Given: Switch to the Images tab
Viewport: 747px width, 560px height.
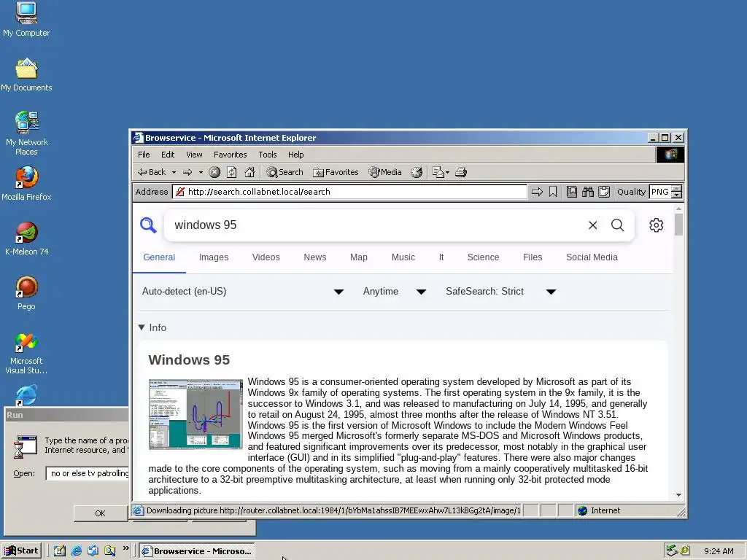Looking at the screenshot, I should click(214, 257).
